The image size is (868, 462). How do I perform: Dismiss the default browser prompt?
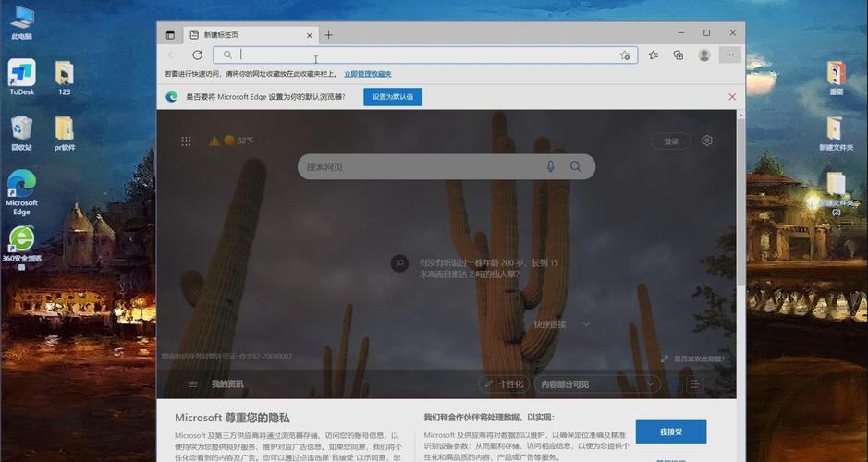732,97
